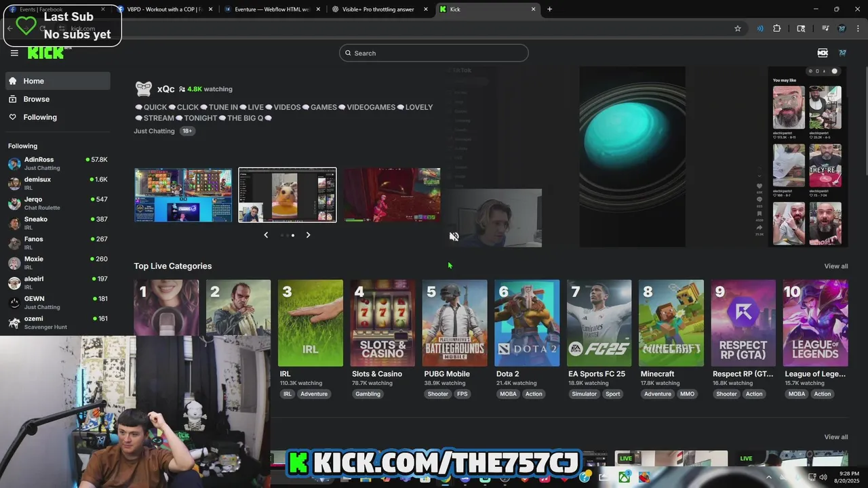
Task: Click the Chrome profile avatar in toolbar
Action: (842, 28)
